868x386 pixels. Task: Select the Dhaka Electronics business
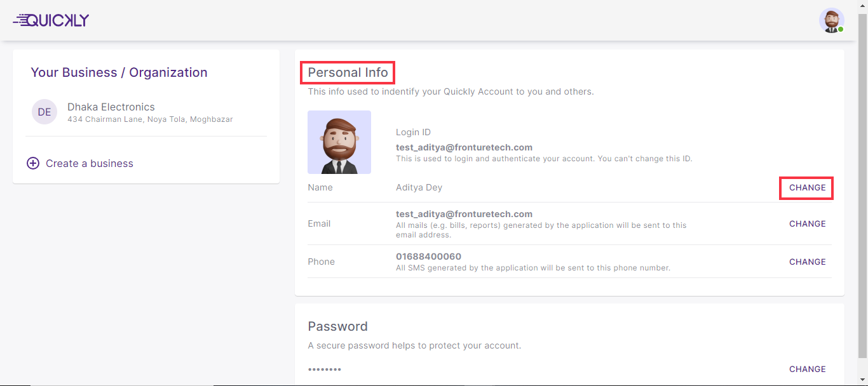click(111, 107)
